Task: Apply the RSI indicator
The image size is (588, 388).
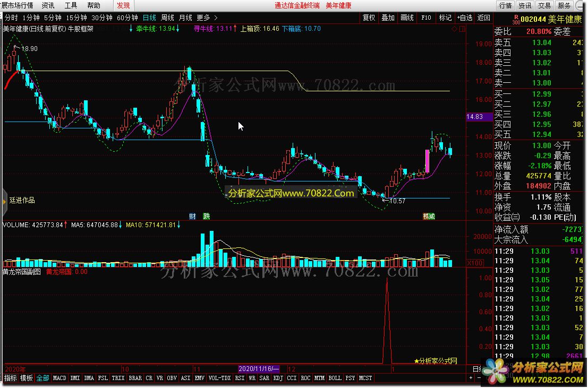Action: [240, 378]
